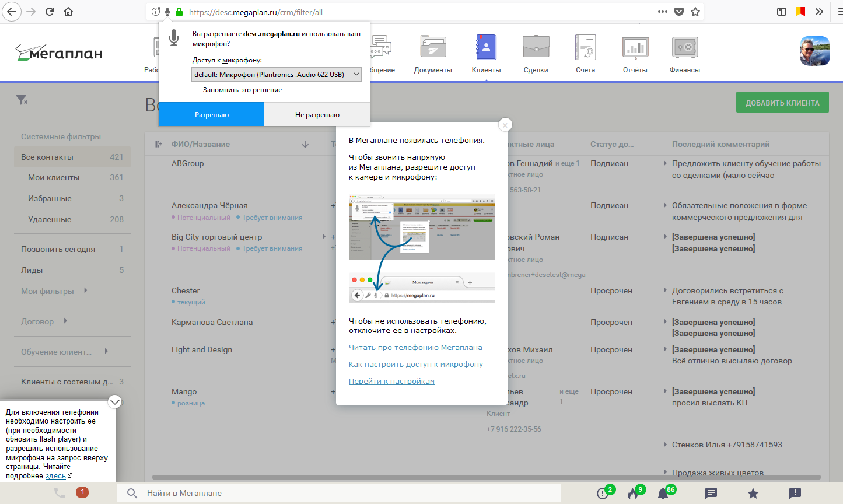This screenshot has width=843, height=504.
Task: Open здесь link in telephony hint
Action: (56, 476)
